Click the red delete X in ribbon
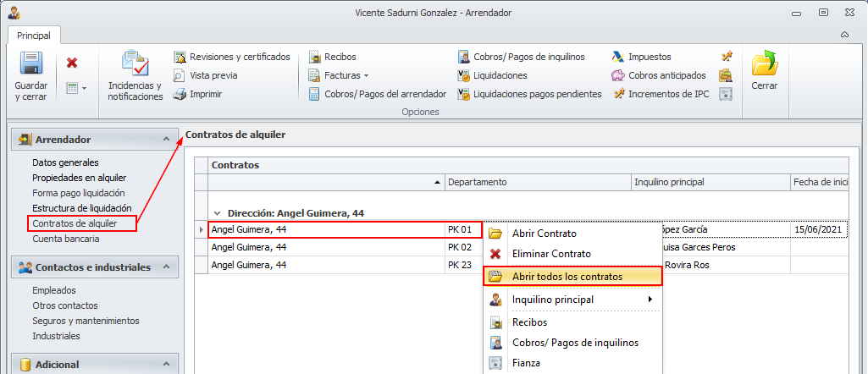This screenshot has height=374, width=868. [72, 63]
